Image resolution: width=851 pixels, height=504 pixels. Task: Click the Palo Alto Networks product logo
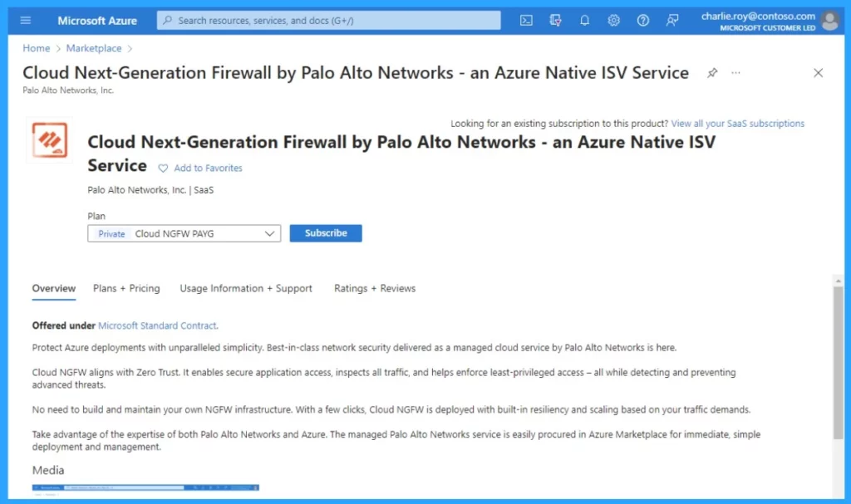point(49,140)
